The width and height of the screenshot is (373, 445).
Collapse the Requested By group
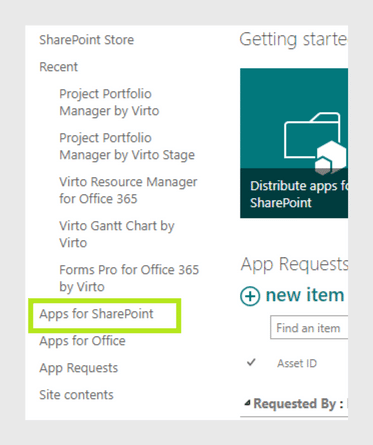(x=247, y=403)
